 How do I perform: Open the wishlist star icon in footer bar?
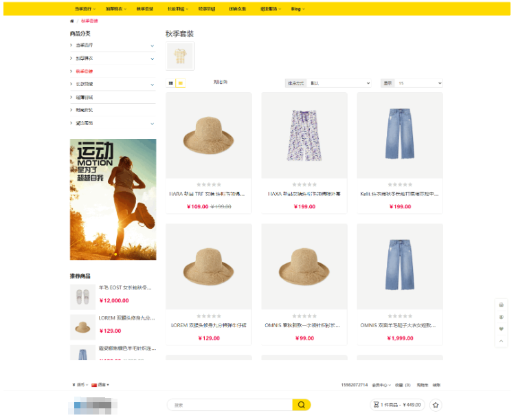(x=436, y=405)
